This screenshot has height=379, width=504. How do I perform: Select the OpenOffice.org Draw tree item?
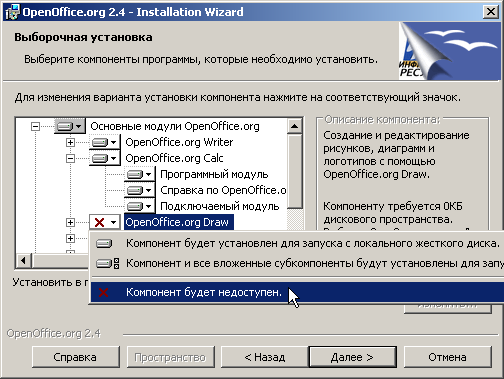coord(178,222)
